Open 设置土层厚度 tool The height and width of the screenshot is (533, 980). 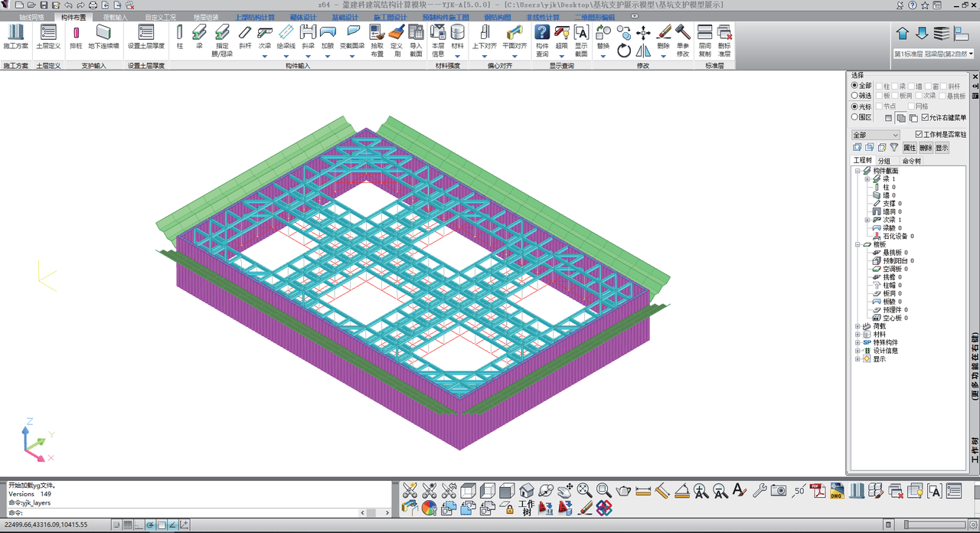(145, 37)
